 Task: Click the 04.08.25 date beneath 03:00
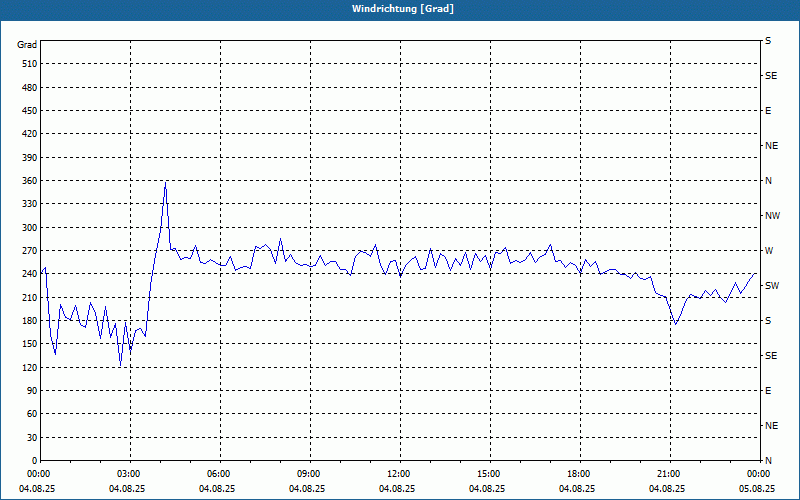[x=127, y=489]
